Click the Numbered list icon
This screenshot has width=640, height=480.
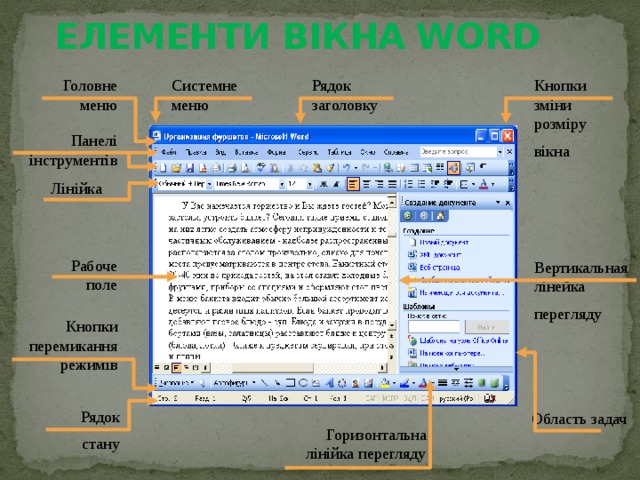click(x=409, y=184)
